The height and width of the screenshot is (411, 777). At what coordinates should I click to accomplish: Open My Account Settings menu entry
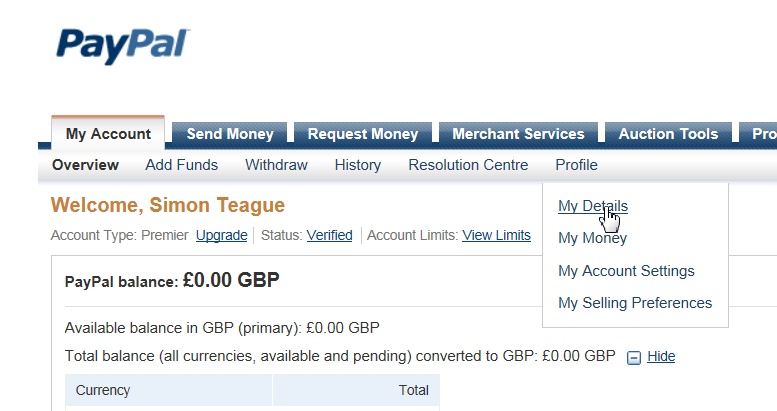point(626,271)
